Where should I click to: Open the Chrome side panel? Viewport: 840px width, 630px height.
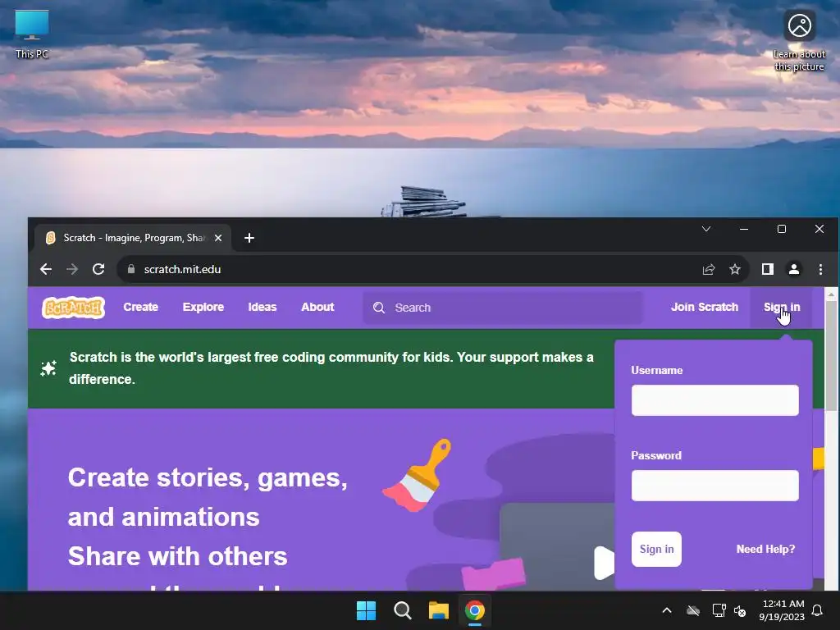[x=768, y=269]
